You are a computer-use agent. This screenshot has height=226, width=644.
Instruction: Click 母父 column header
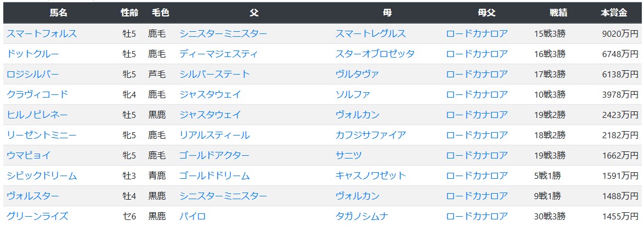487,13
